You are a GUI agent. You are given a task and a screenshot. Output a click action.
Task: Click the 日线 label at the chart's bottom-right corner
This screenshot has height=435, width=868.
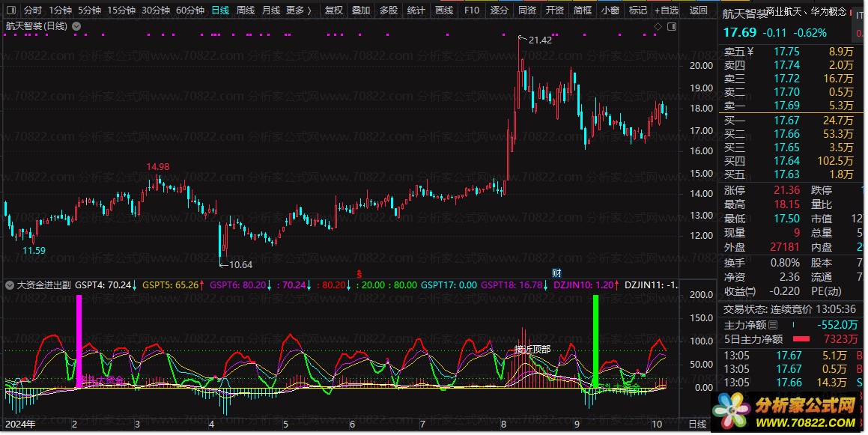[x=697, y=425]
